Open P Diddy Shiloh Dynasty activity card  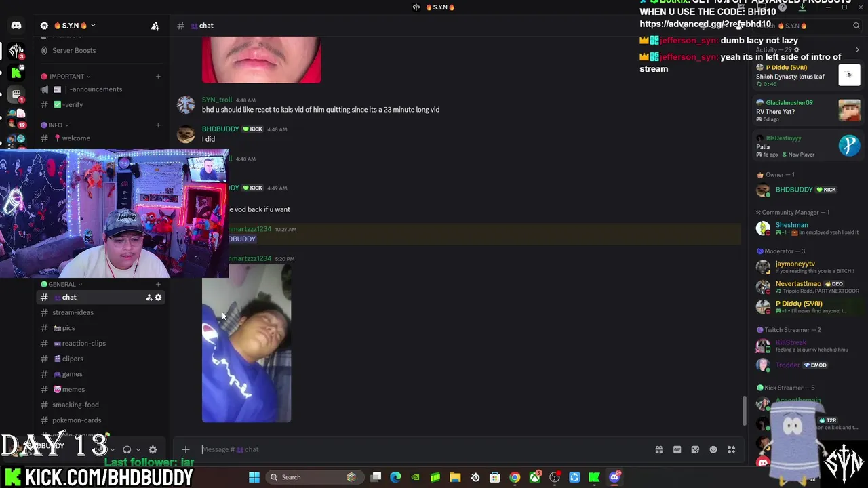[x=808, y=75]
